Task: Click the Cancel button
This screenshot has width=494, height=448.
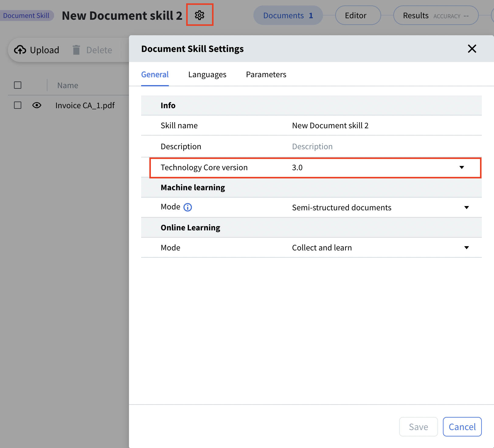Action: tap(462, 427)
